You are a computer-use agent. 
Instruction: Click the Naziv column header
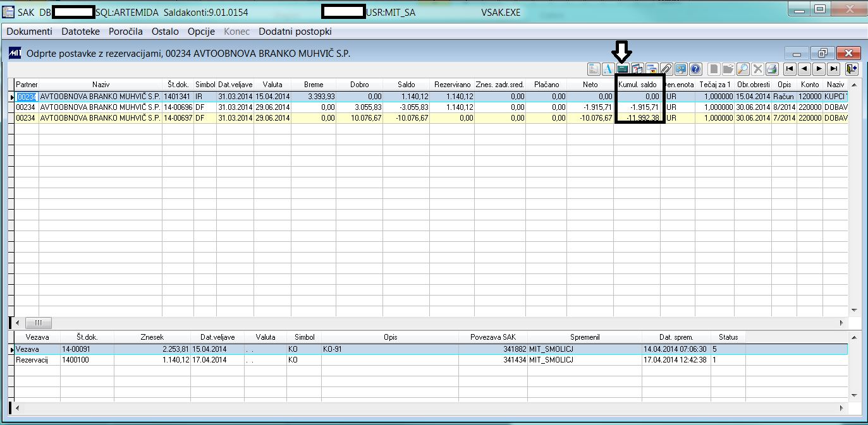[101, 85]
